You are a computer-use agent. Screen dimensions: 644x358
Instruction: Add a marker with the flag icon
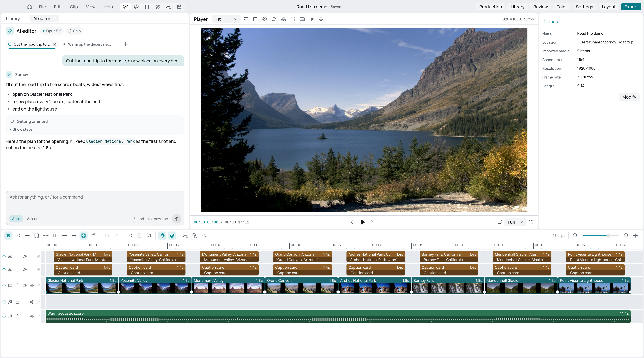pos(149,236)
